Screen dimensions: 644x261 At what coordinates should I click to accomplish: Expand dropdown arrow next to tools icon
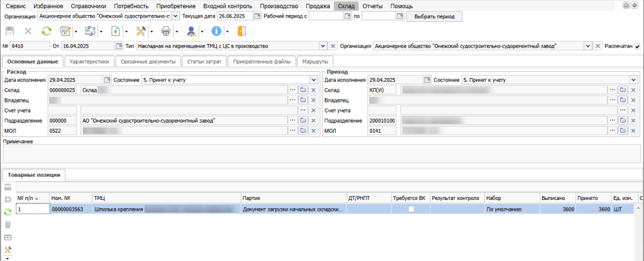click(x=152, y=31)
